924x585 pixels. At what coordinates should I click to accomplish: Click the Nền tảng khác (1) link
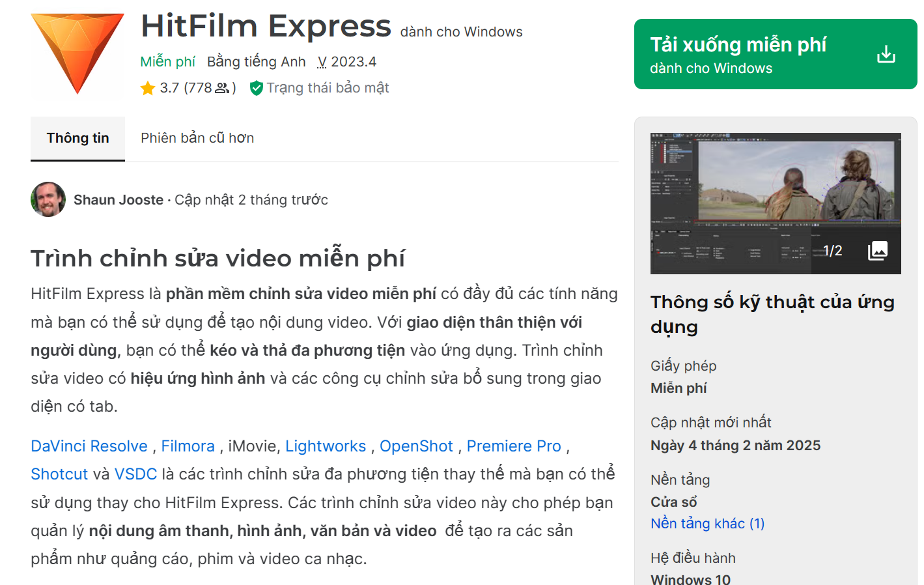[707, 524]
